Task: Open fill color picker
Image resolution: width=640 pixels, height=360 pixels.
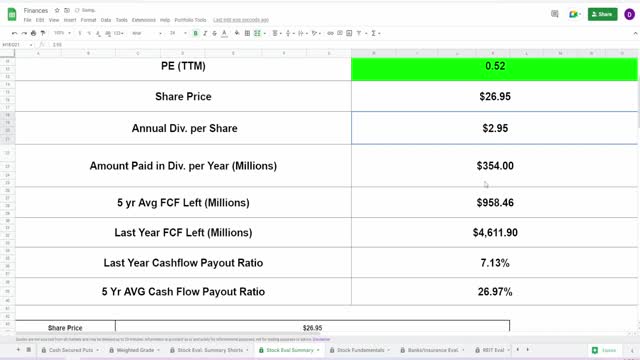Action: pyautogui.click(x=237, y=33)
